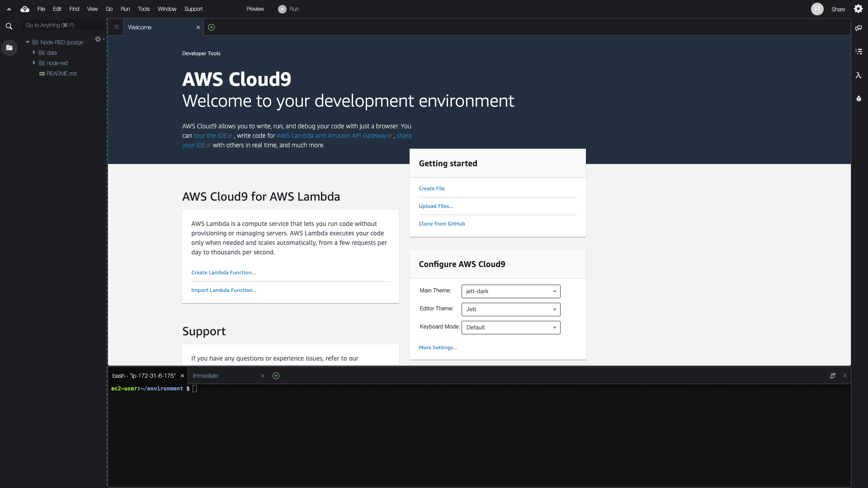Open the Debugger panel bug icon
Viewport: 868px width, 488px height.
[859, 99]
